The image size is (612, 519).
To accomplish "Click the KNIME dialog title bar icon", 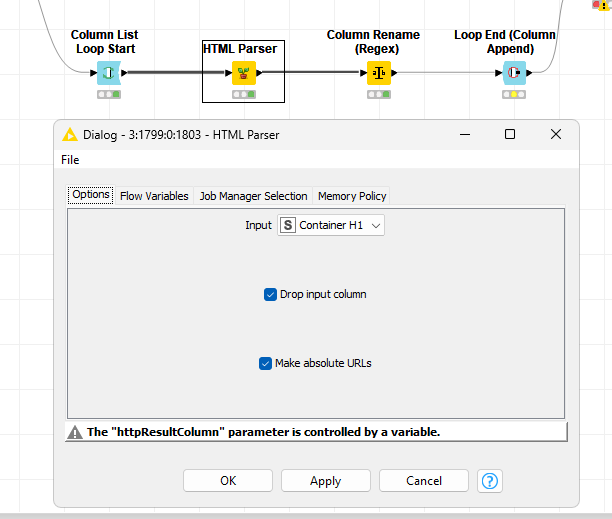I will click(69, 135).
